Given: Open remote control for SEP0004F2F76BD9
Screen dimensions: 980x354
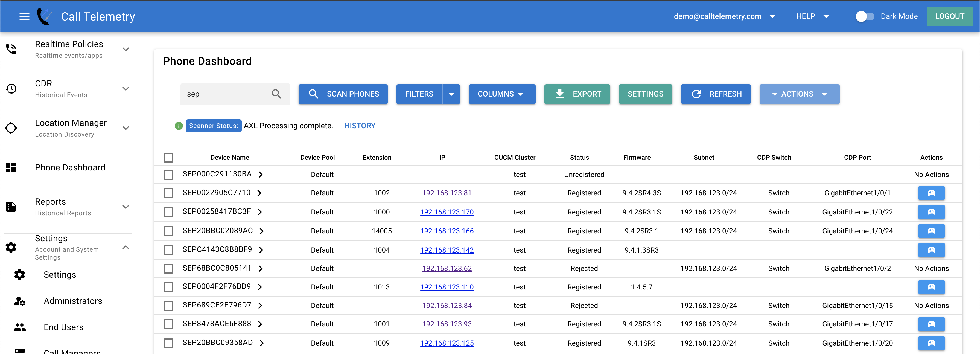Looking at the screenshot, I should click(x=931, y=287).
